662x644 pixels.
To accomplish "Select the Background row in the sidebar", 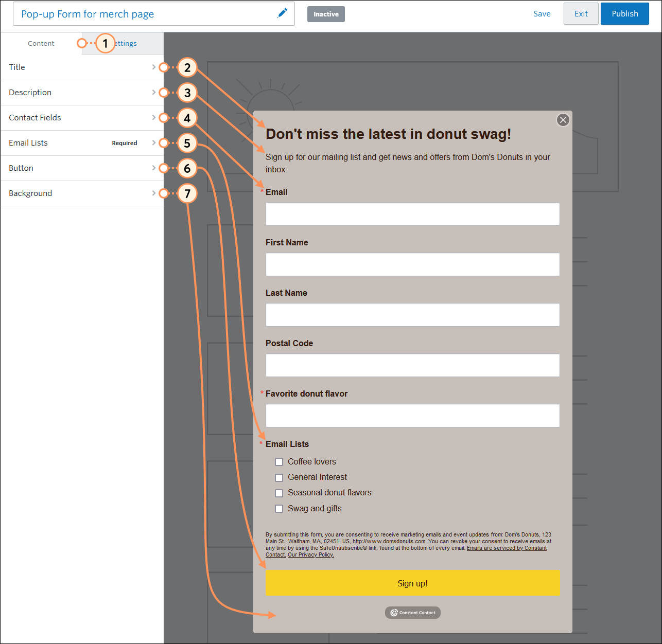I will (82, 193).
